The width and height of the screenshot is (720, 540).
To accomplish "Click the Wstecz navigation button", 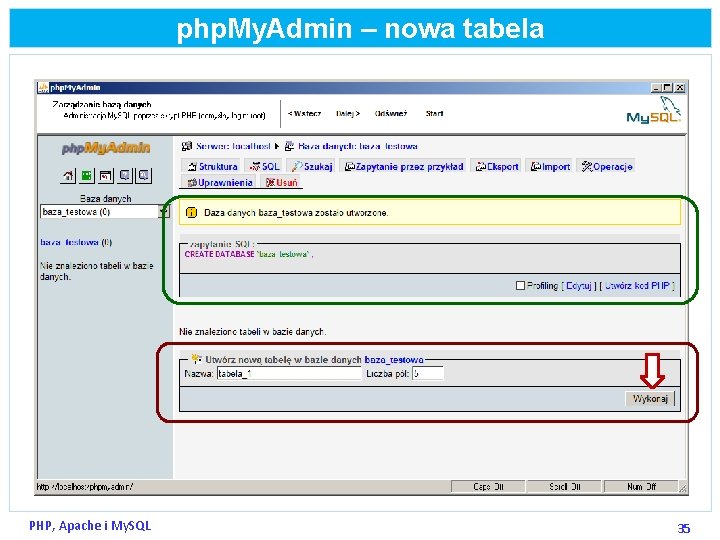I will 304,113.
